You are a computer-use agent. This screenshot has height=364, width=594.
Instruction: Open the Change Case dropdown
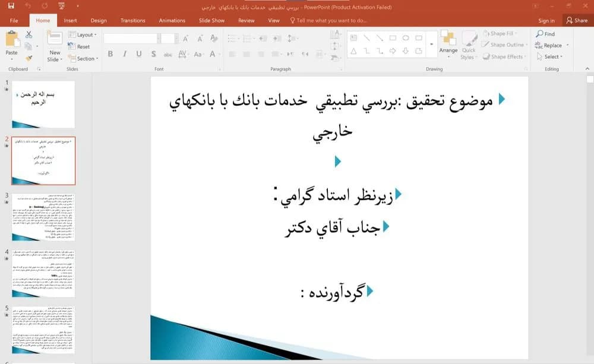(x=198, y=54)
